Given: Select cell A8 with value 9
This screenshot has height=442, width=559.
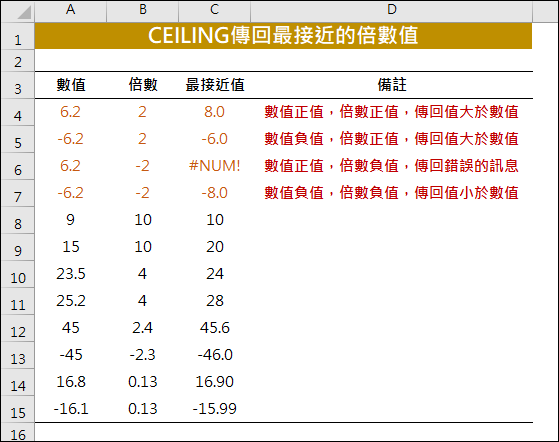Looking at the screenshot, I should (x=71, y=220).
